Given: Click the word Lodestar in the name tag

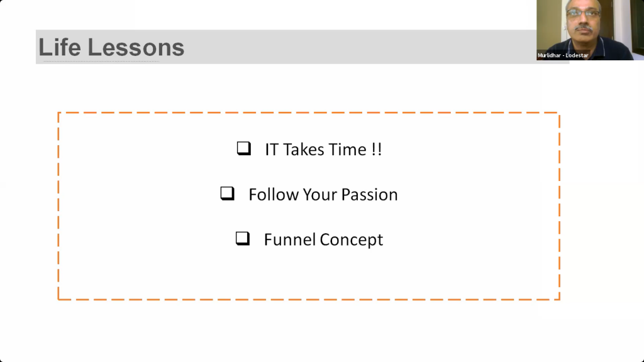Looking at the screenshot, I should [x=577, y=55].
